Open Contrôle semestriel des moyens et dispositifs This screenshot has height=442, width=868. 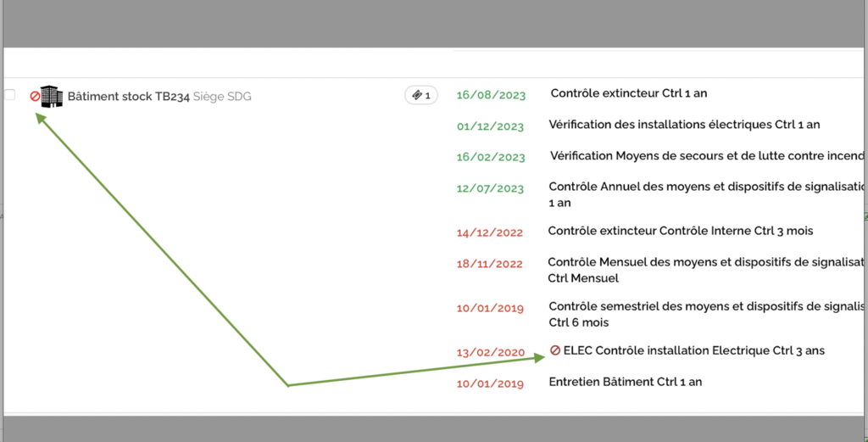coord(706,306)
